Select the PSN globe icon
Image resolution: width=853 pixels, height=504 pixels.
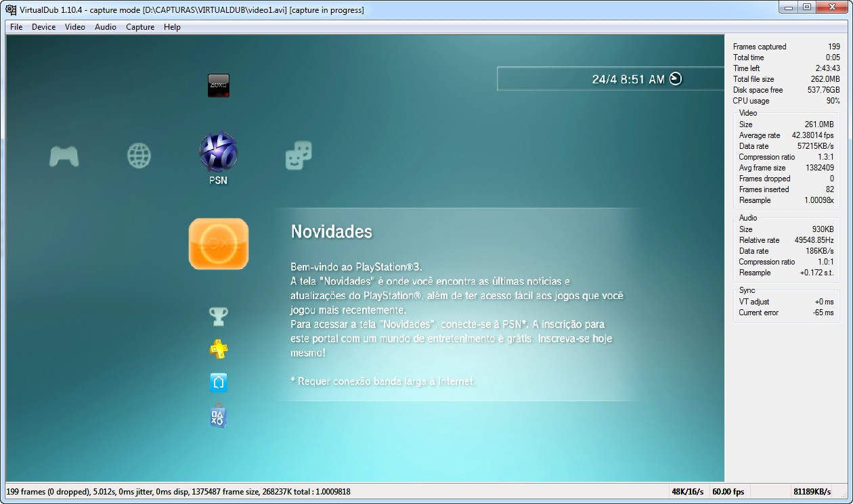point(218,152)
